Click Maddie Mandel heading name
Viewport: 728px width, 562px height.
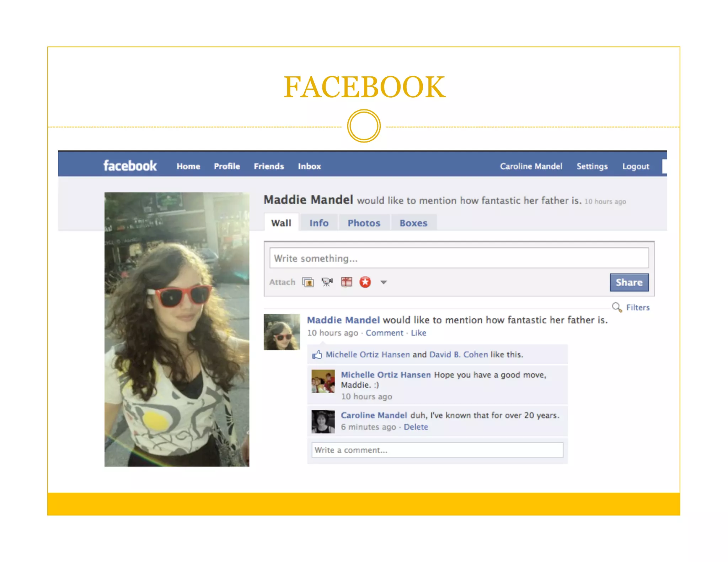(x=309, y=200)
